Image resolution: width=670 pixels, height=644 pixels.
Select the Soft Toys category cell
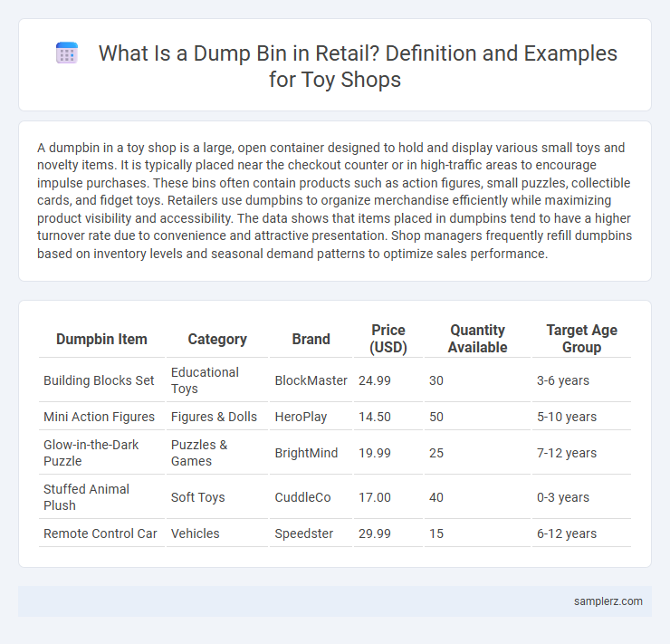(217, 497)
